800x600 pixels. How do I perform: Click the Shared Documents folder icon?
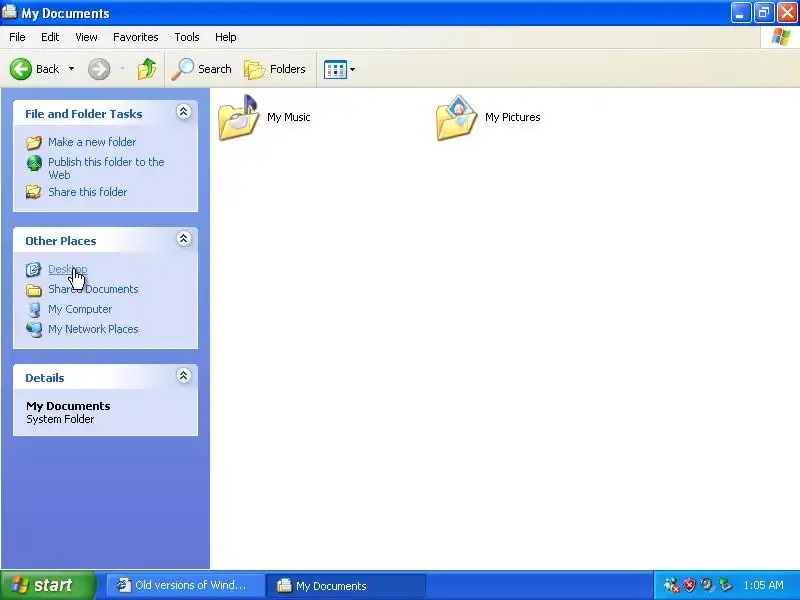[34, 290]
